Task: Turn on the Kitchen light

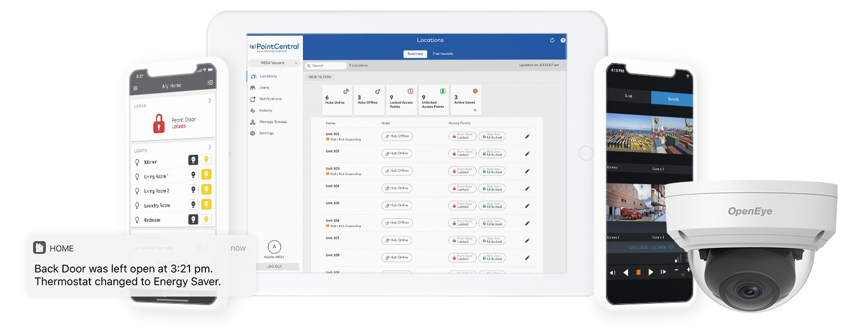Action: 207,160
